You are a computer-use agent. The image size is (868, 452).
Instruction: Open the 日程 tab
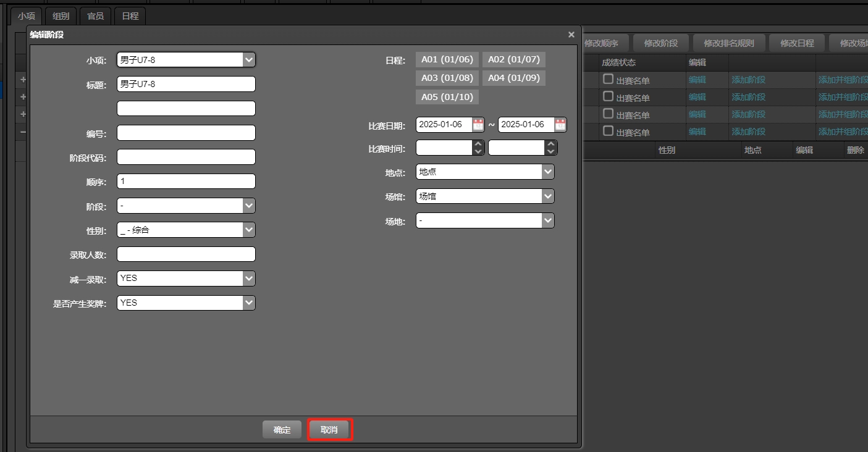click(x=130, y=16)
